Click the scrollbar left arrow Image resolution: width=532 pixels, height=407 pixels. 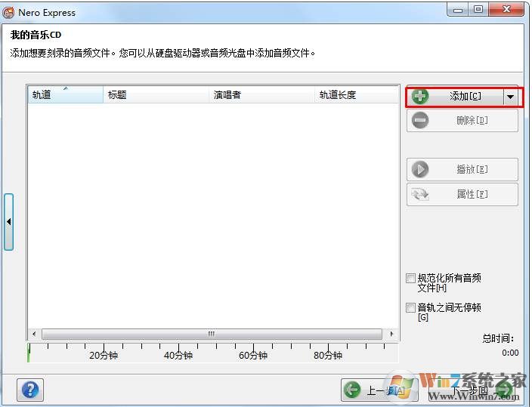(34, 334)
